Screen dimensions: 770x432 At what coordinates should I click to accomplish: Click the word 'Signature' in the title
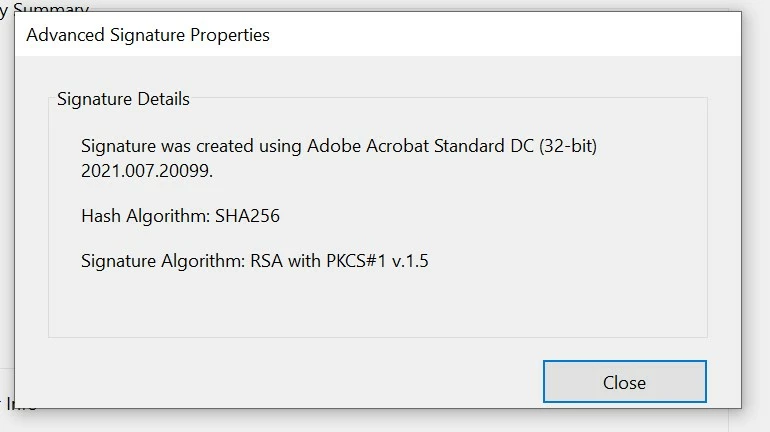point(147,35)
